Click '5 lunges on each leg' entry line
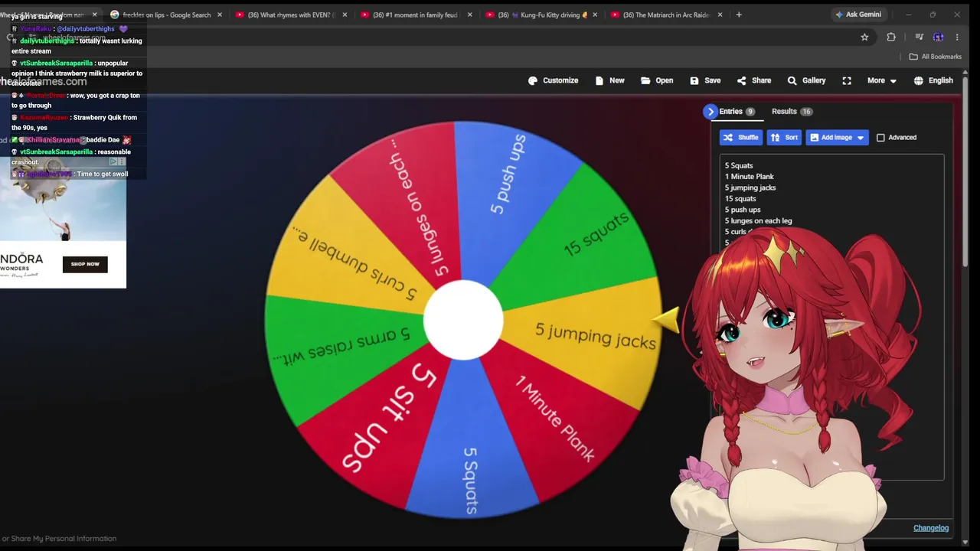Image resolution: width=980 pixels, height=551 pixels. coord(759,221)
